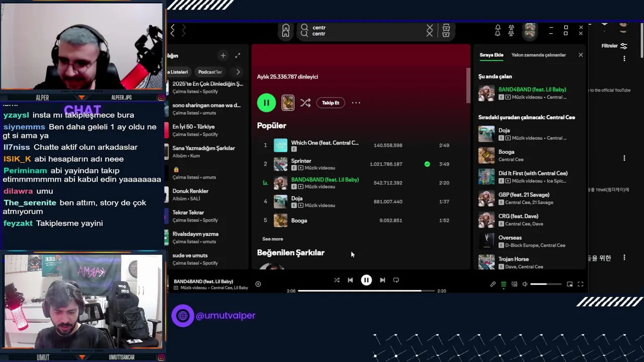Open notifications bell in Spotify
Image resolution: width=644 pixels, height=362 pixels.
[x=498, y=31]
